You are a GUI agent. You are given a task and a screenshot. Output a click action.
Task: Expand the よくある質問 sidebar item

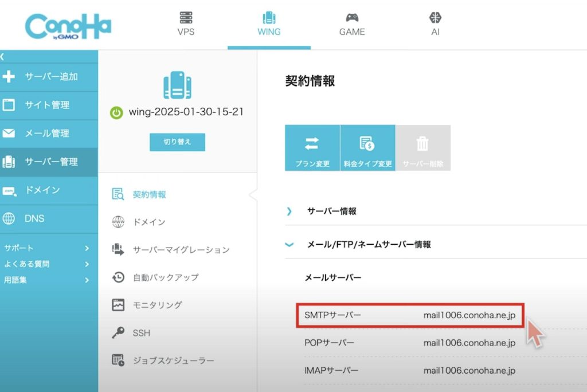tap(47, 264)
